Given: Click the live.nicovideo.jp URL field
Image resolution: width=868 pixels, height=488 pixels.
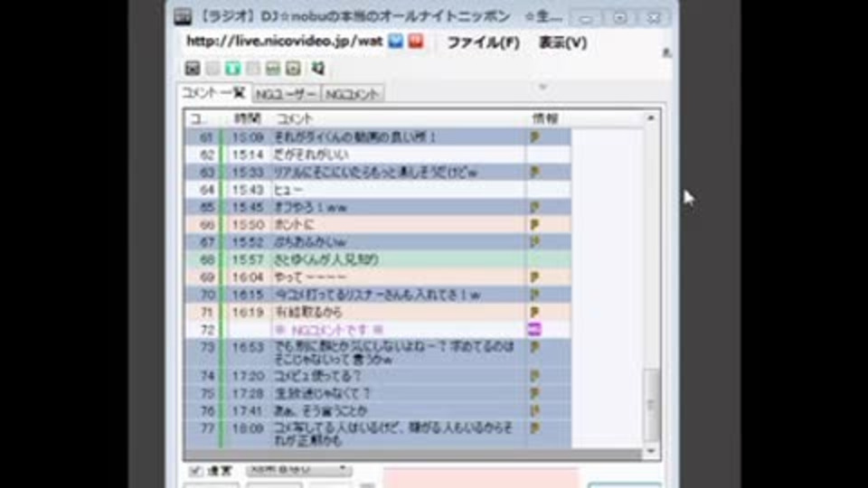Looking at the screenshot, I should tap(285, 41).
